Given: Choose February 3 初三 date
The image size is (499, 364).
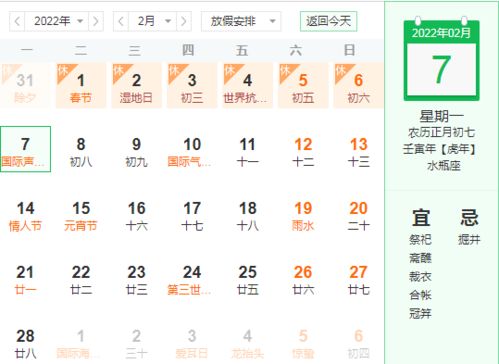Looking at the screenshot, I should click(192, 86).
